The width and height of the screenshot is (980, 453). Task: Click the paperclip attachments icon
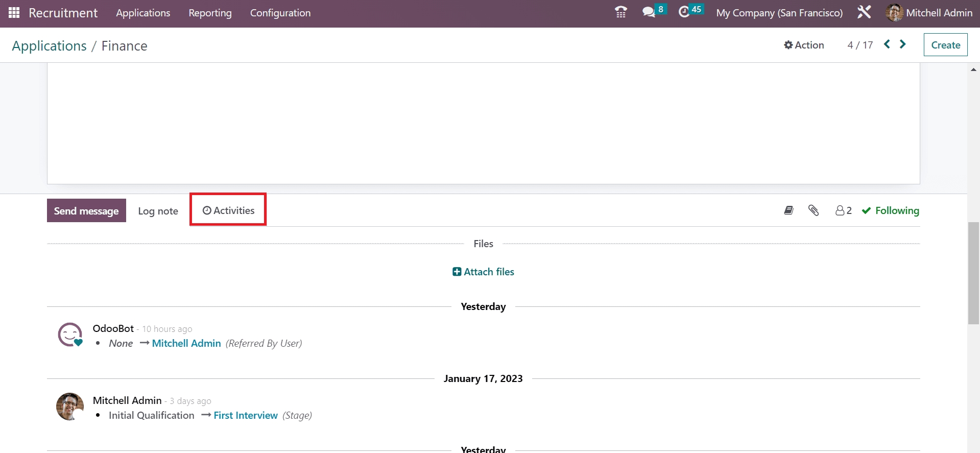click(814, 210)
